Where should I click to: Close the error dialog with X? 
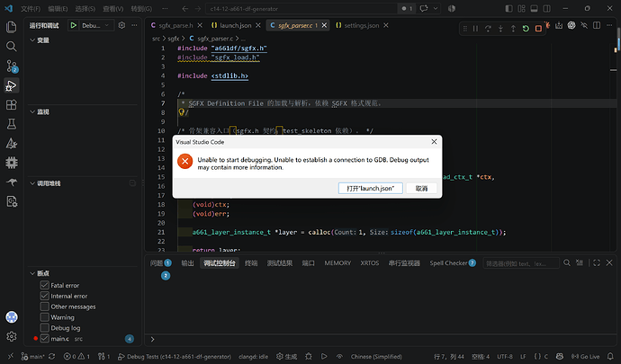coord(434,142)
